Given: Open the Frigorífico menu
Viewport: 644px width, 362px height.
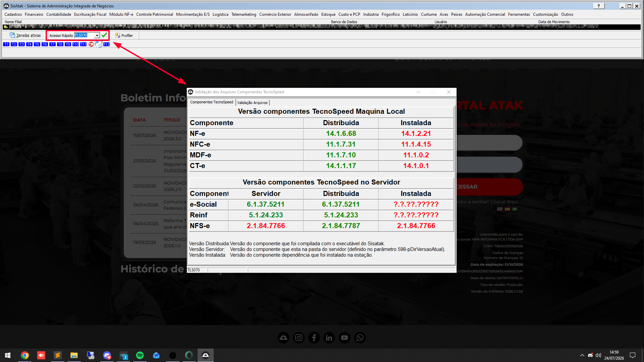Looking at the screenshot, I should click(x=391, y=14).
